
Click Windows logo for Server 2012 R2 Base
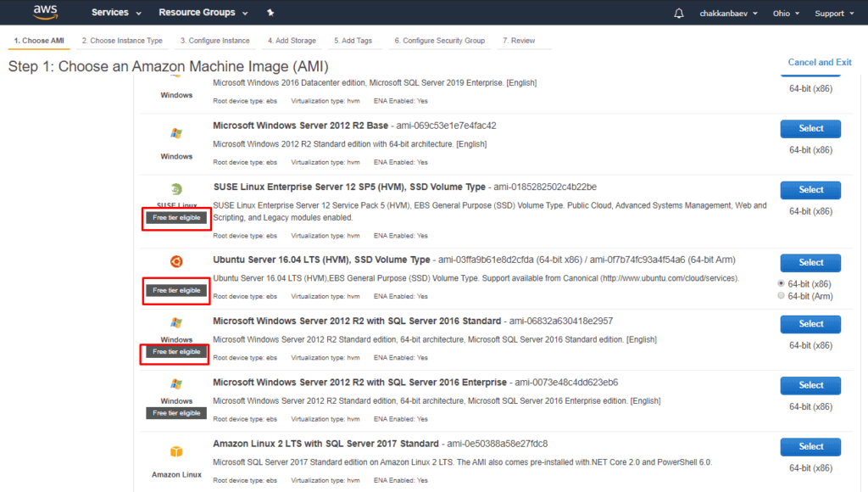(x=176, y=133)
